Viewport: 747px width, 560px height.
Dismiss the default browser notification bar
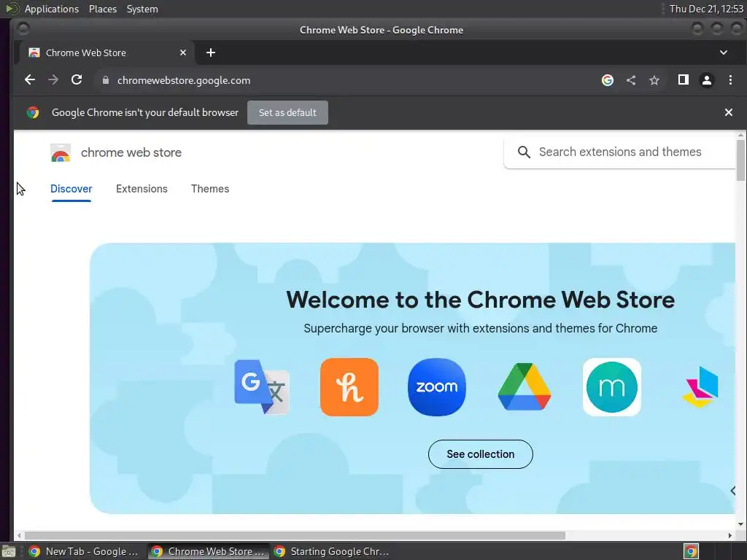click(729, 112)
